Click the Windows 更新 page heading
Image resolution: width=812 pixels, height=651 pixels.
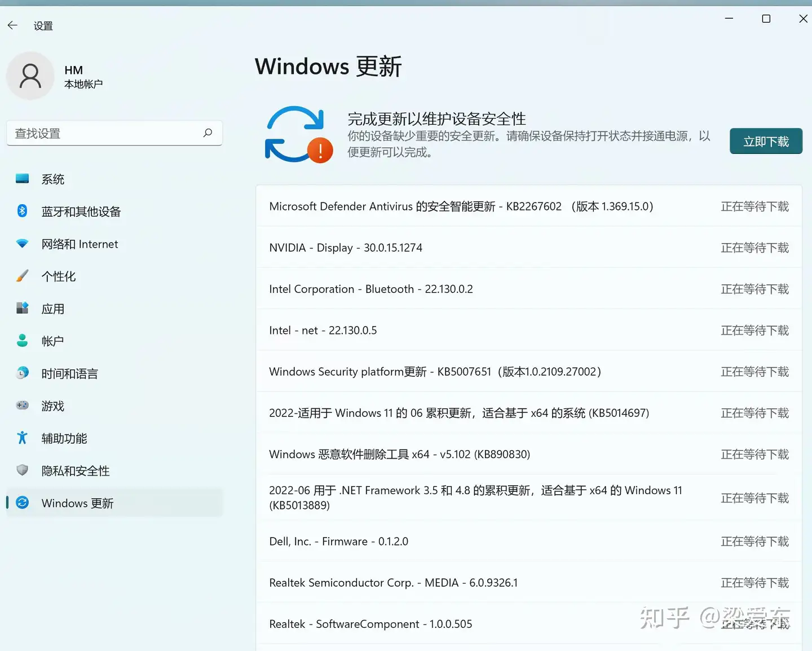[x=328, y=67]
